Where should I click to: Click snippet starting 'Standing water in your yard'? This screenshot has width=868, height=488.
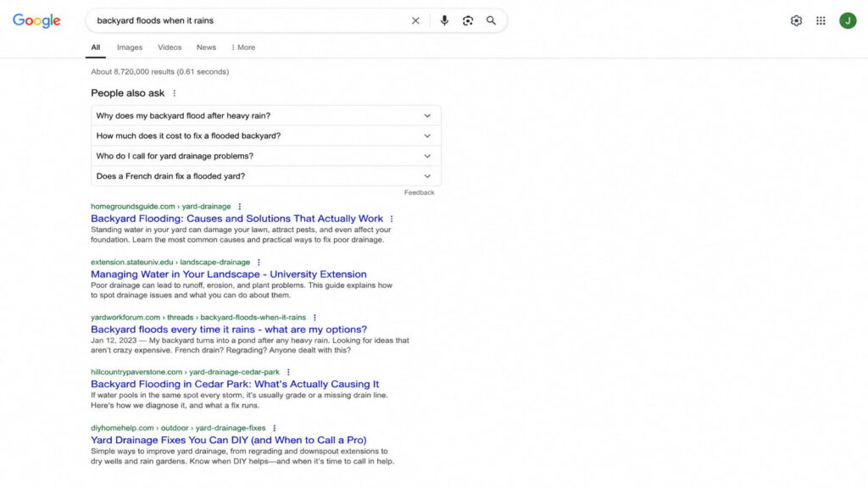click(241, 235)
